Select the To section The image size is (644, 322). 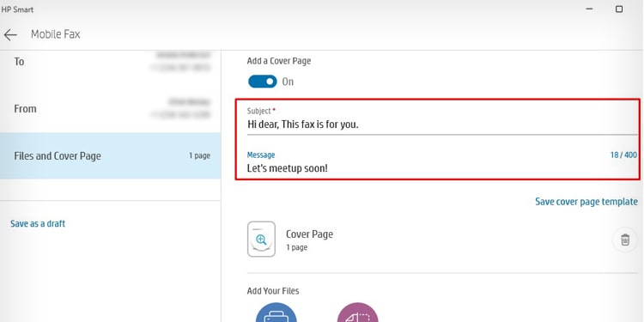(x=111, y=62)
